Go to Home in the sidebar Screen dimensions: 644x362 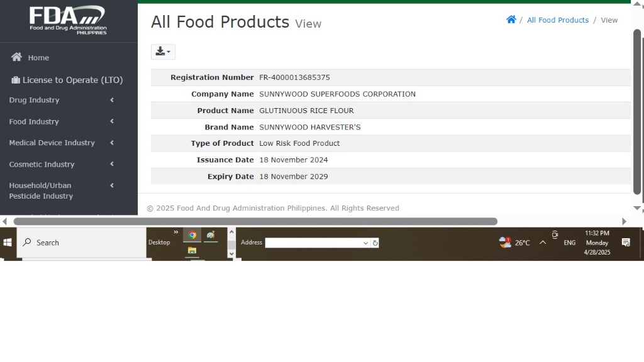pyautogui.click(x=38, y=58)
